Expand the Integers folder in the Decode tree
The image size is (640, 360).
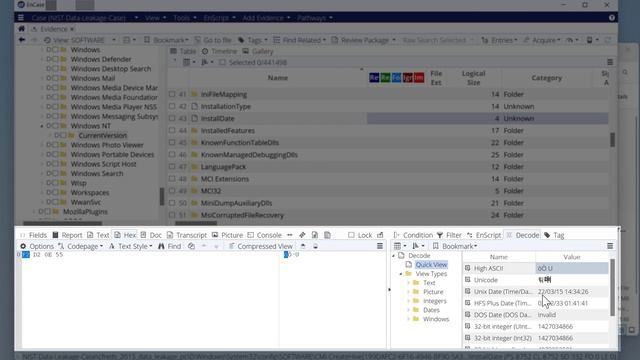(x=409, y=301)
